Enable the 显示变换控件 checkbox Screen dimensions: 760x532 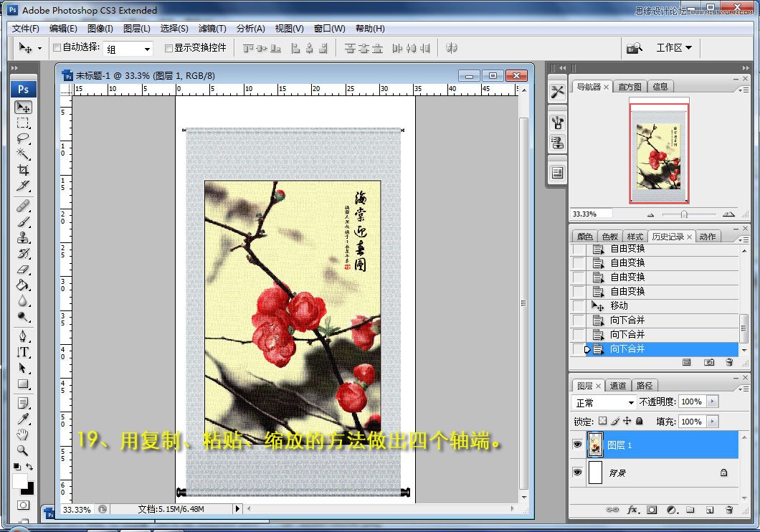coord(168,48)
